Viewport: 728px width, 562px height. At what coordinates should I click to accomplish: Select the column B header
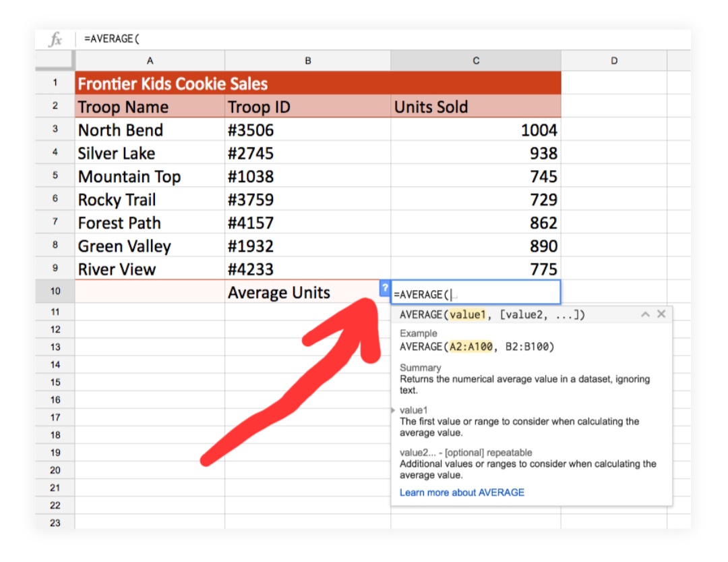click(x=307, y=61)
